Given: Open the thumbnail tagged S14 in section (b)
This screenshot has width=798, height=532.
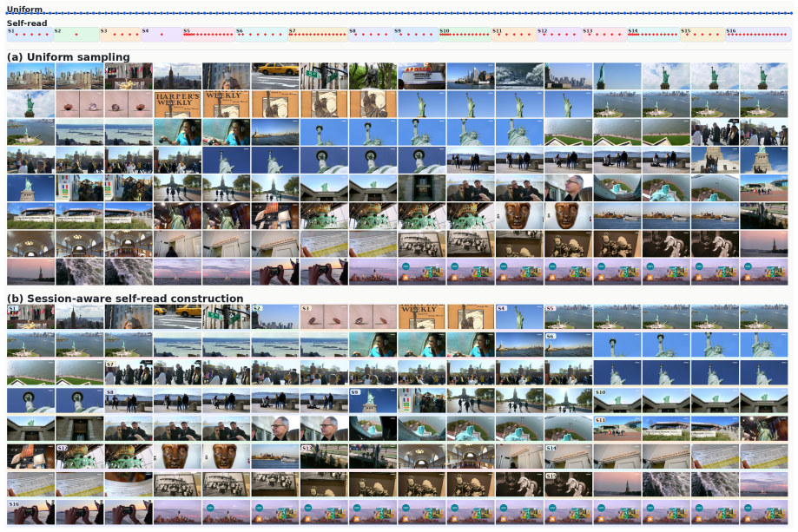Looking at the screenshot, I should pyautogui.click(x=569, y=456).
